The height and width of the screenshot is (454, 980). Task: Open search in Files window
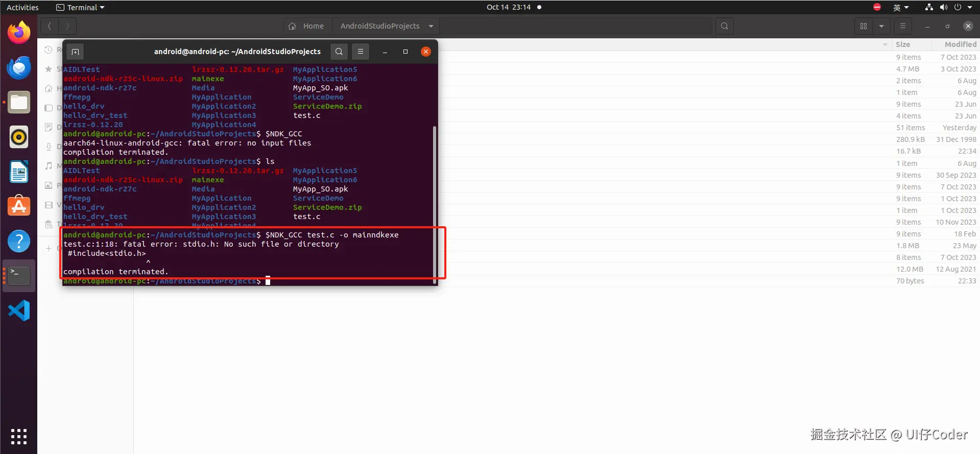tap(725, 26)
